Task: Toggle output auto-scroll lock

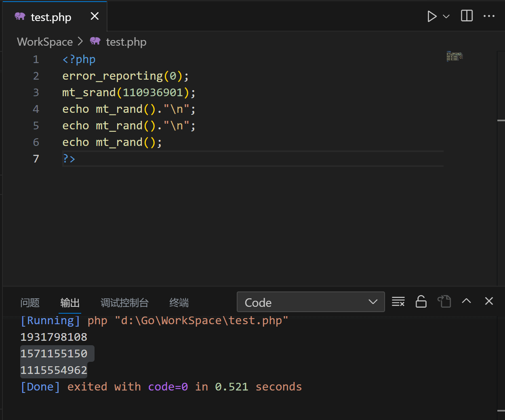Action: (x=421, y=302)
